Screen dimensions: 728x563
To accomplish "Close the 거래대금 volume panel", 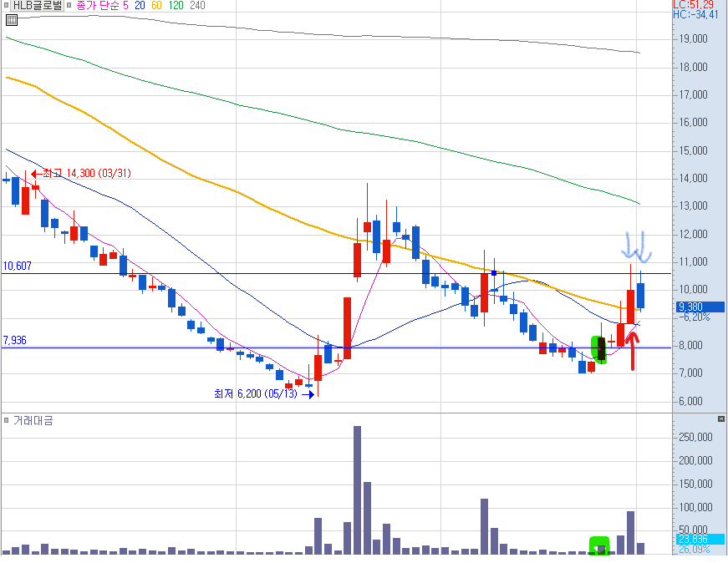I will (x=721, y=419).
